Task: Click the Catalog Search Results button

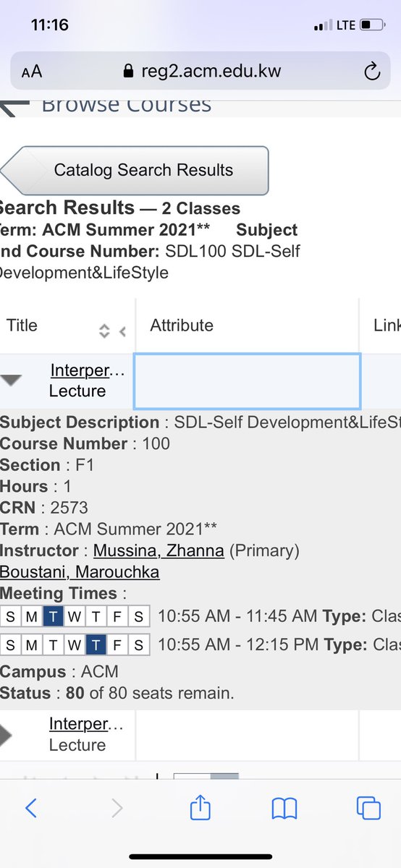Action: 135,171
